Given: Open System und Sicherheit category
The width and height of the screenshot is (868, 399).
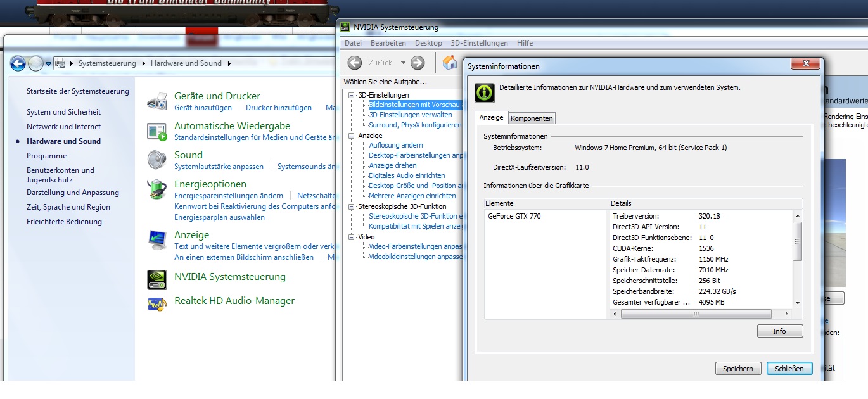Looking at the screenshot, I should pyautogui.click(x=63, y=112).
